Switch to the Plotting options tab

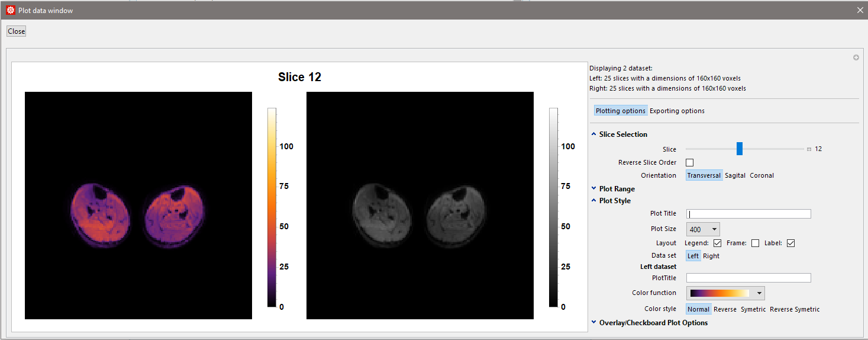621,111
